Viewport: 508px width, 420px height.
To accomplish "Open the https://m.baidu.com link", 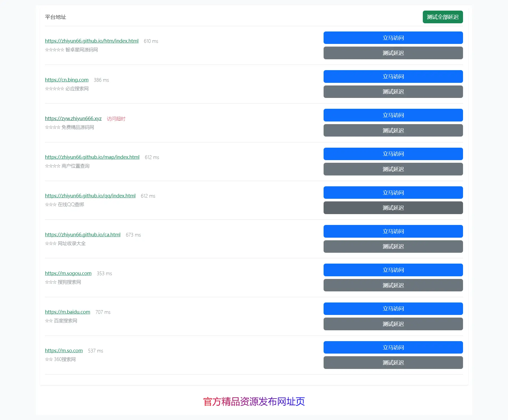I will (x=67, y=312).
